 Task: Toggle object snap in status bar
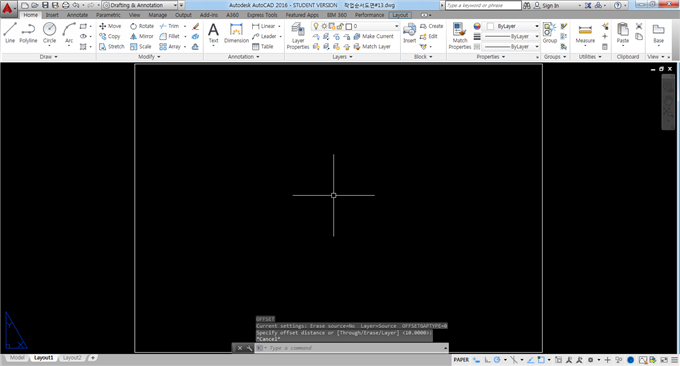[541, 360]
